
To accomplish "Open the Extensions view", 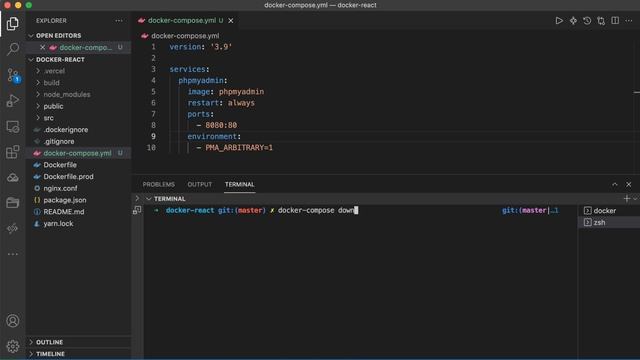I will click(13, 152).
